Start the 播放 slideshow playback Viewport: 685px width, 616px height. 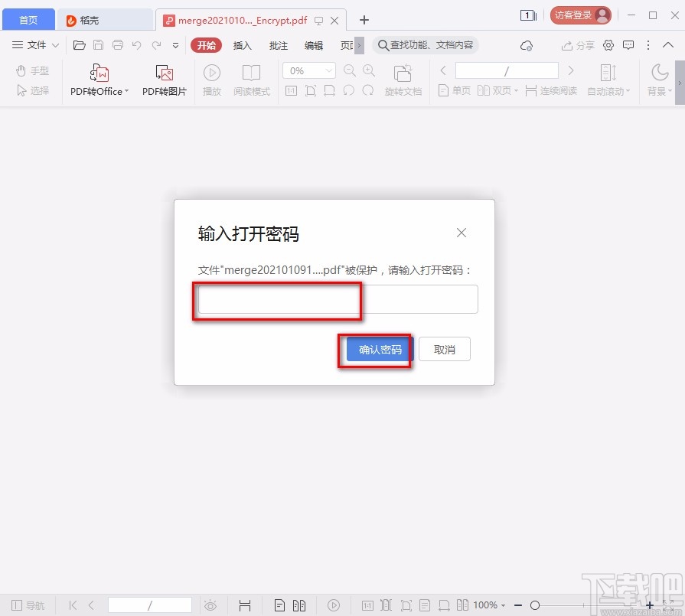click(x=211, y=79)
